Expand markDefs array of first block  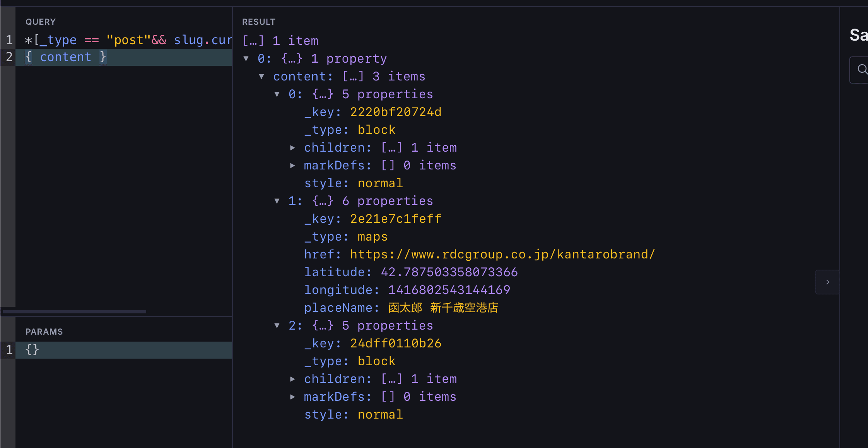pos(292,165)
